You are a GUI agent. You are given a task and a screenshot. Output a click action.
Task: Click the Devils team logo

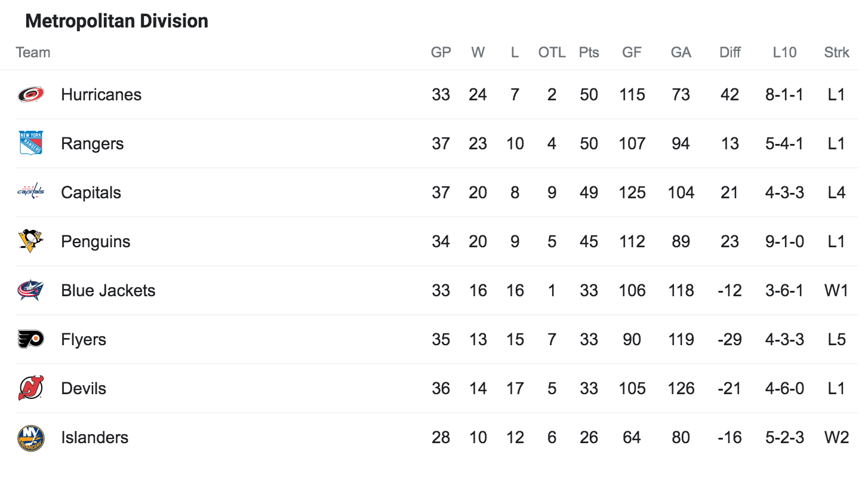point(30,388)
